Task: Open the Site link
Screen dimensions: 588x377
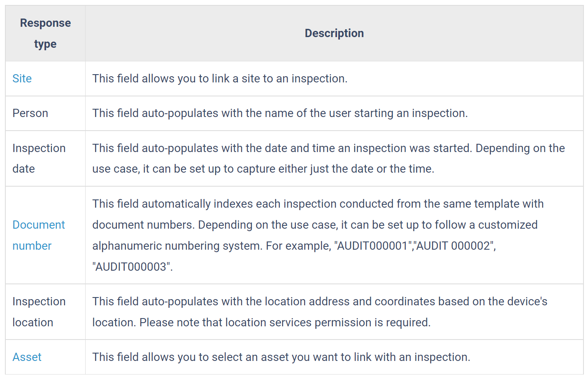Action: click(22, 78)
